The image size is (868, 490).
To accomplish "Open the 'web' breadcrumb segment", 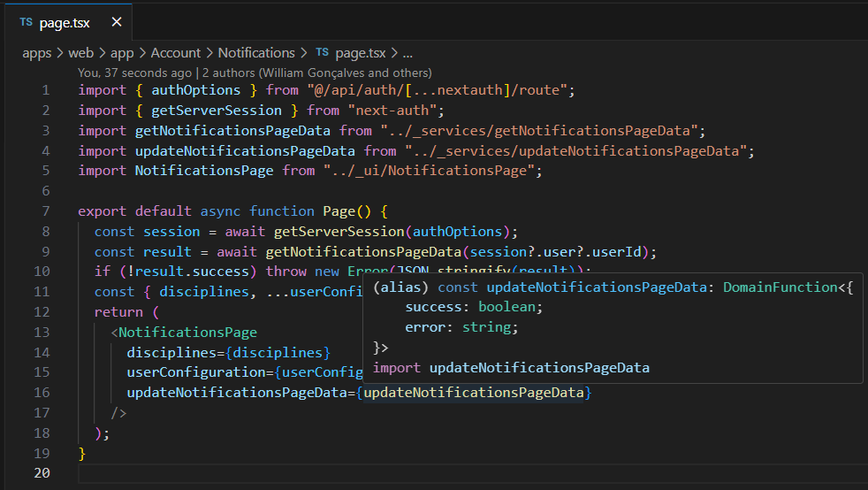I will (x=80, y=53).
